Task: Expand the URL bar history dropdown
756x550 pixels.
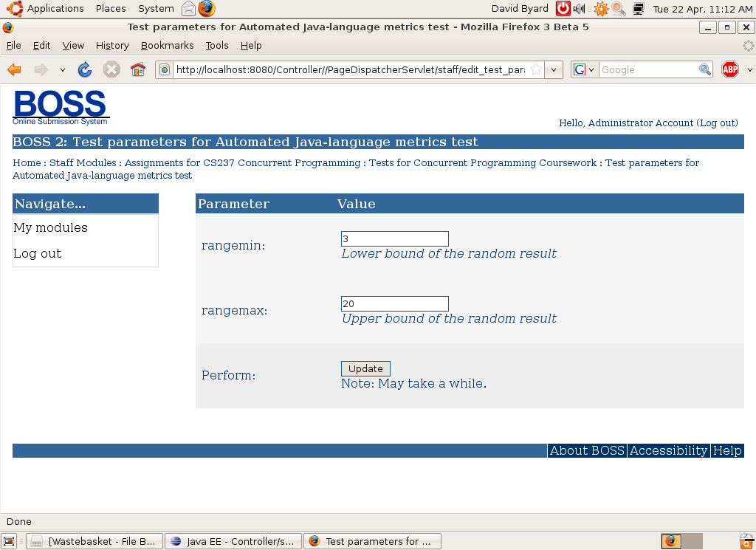Action: click(x=554, y=69)
